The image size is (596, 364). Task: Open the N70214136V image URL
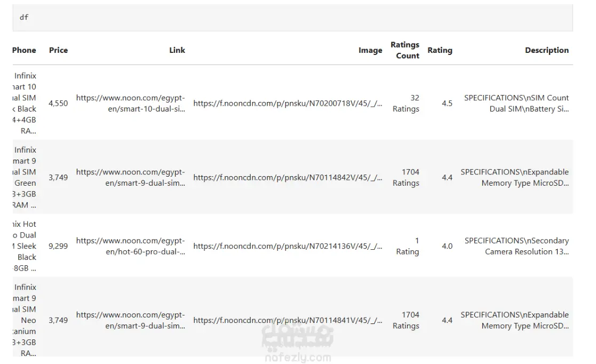(288, 246)
